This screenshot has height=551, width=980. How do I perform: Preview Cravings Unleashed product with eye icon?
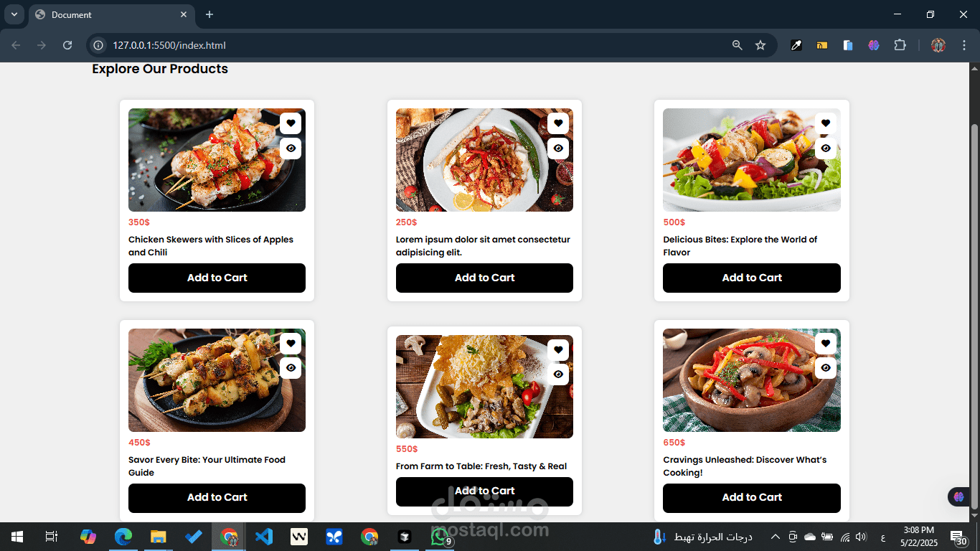click(x=826, y=368)
